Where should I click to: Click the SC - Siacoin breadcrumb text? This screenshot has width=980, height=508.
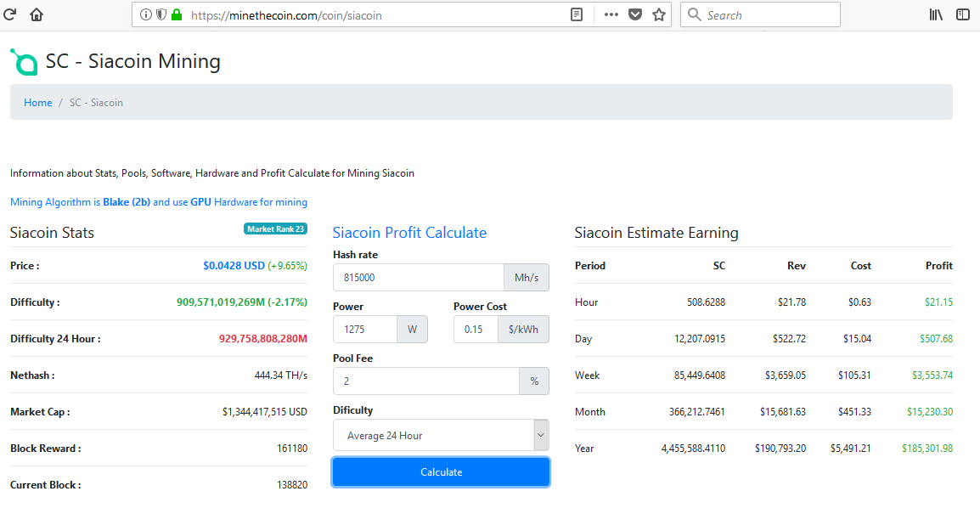pos(96,103)
